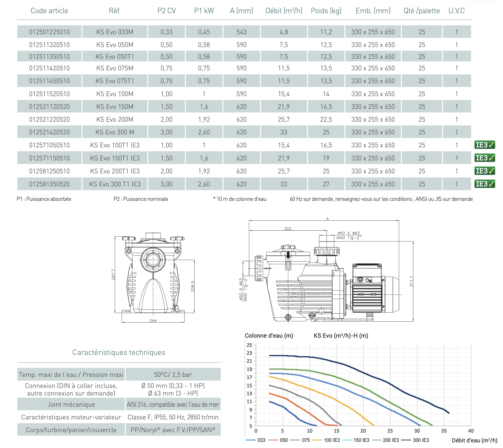Click the 'KS Evo 075M' reference cell

(115, 68)
